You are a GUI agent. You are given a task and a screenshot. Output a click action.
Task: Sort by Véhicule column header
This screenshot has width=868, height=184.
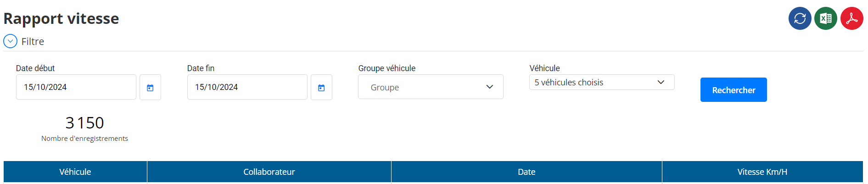(x=75, y=172)
